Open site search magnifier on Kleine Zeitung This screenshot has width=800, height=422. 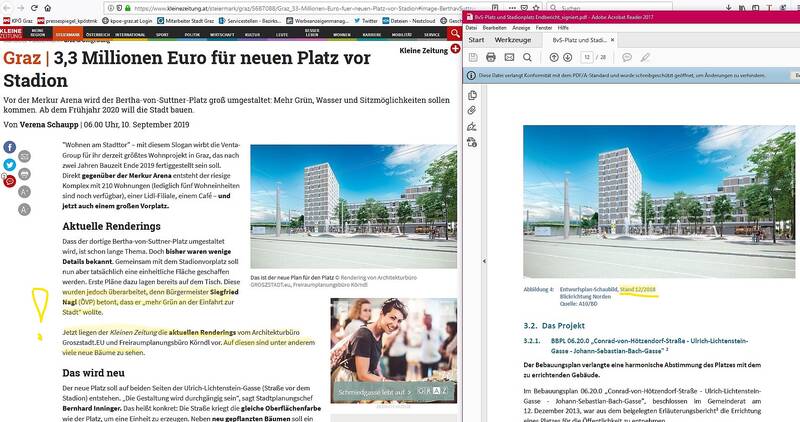(454, 34)
